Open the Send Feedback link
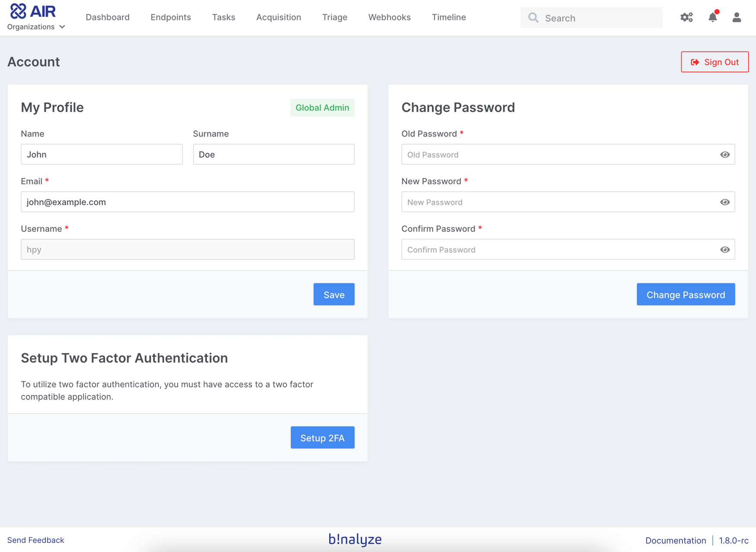This screenshot has width=756, height=552. tap(36, 540)
